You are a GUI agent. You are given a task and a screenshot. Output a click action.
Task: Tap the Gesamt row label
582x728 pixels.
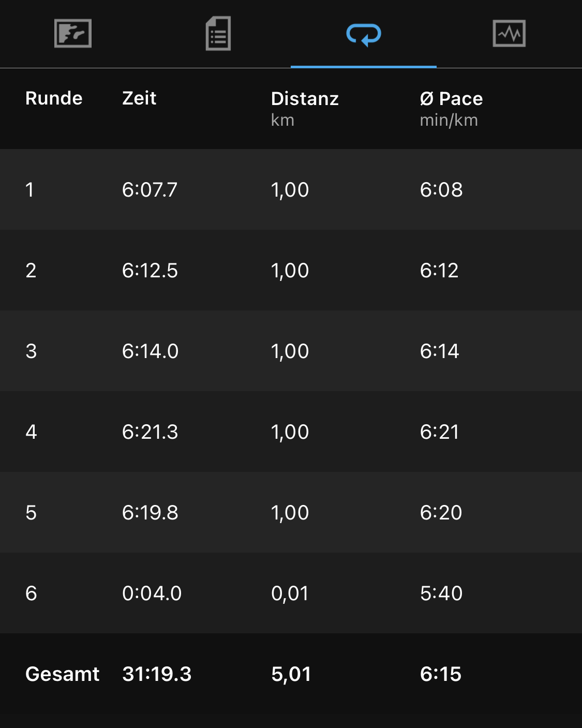[62, 674]
